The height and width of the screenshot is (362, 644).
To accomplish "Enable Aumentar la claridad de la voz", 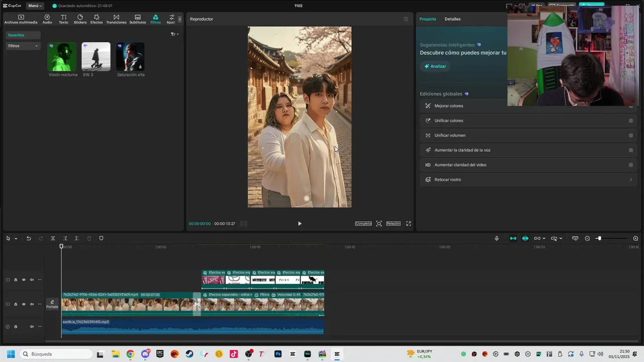I will 631,150.
